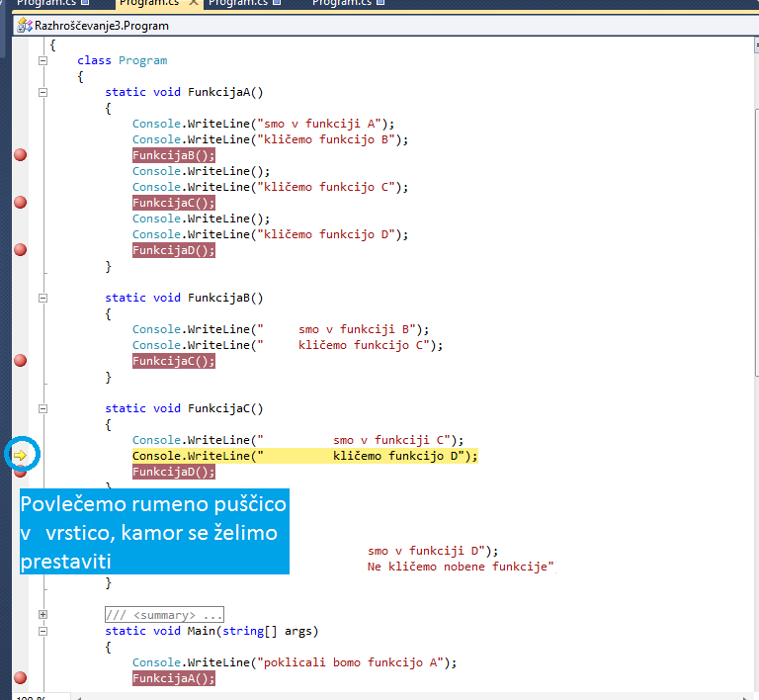Click the breakpoint beside FunkcijaC() inside FunkcijaB

20,361
